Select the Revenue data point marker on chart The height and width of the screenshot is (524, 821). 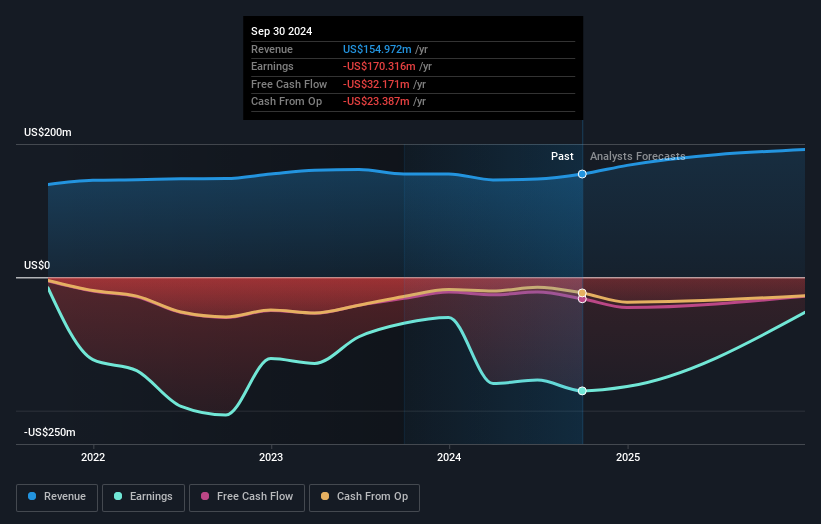pyautogui.click(x=582, y=174)
